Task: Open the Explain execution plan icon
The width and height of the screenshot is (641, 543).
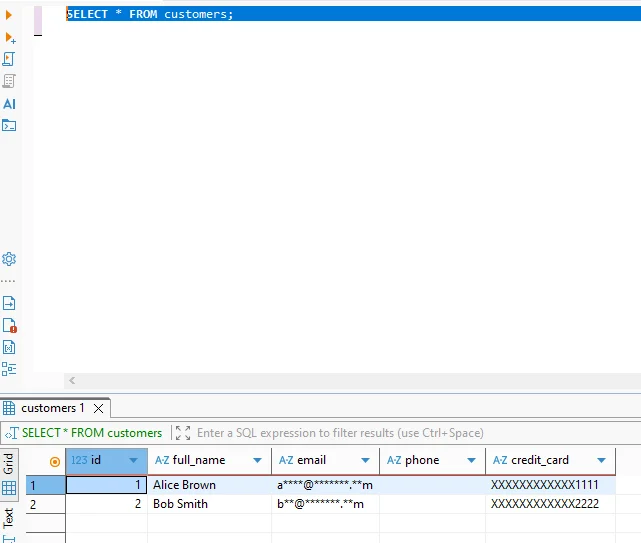Action: pyautogui.click(x=9, y=81)
